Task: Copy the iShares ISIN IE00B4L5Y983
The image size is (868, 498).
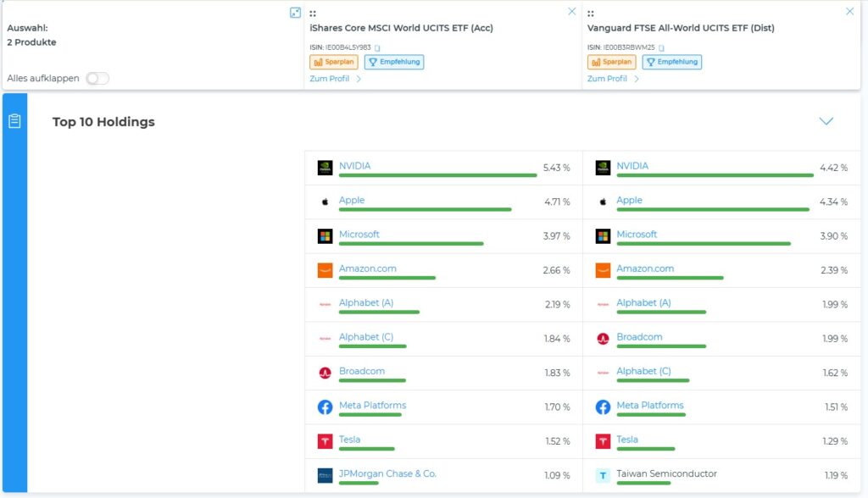Action: click(x=378, y=47)
